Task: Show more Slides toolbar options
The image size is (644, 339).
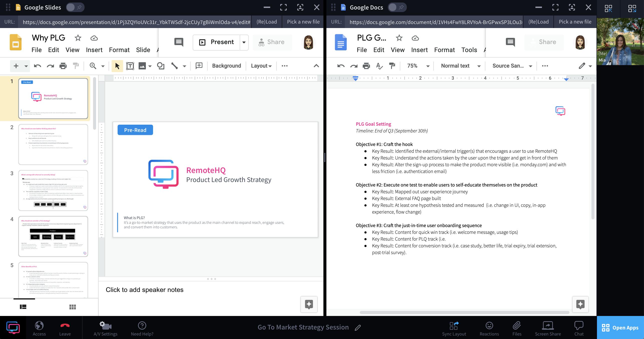Action: coord(285,66)
